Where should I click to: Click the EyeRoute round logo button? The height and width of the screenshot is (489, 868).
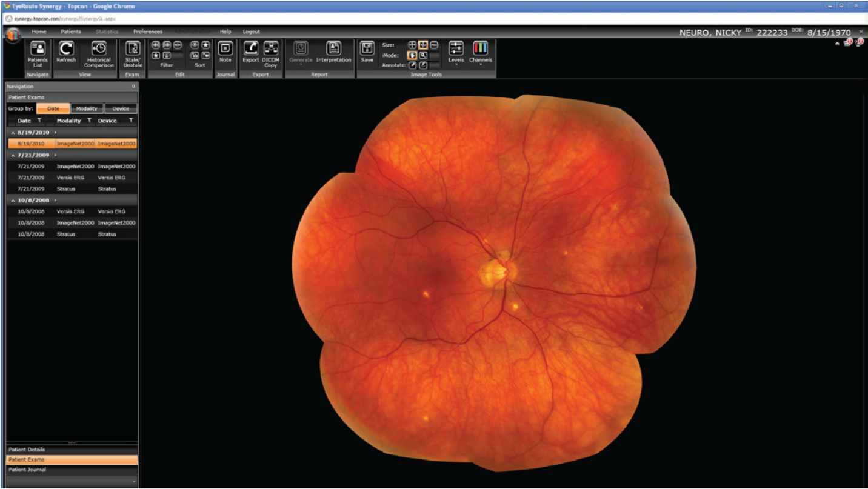pos(13,35)
